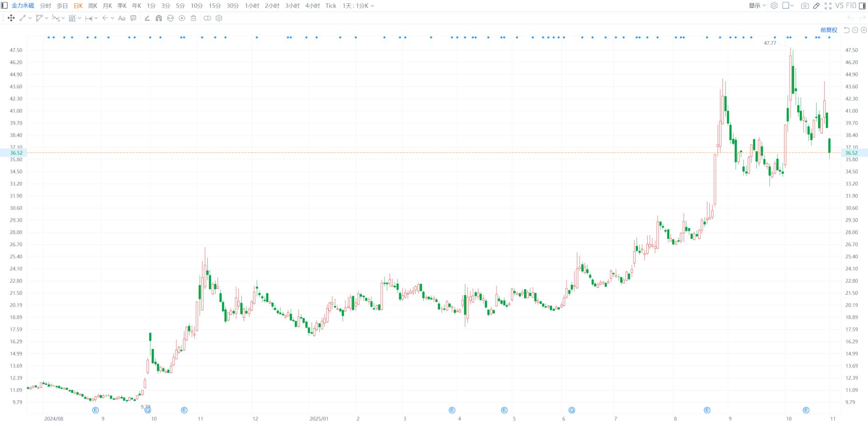
Task: Click the E event marker near September 2024
Action: (96, 410)
